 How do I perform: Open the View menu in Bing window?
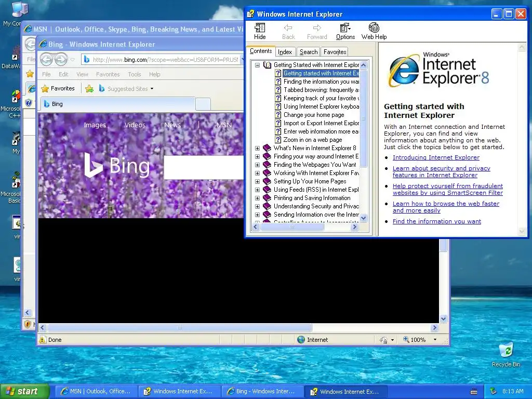point(82,74)
